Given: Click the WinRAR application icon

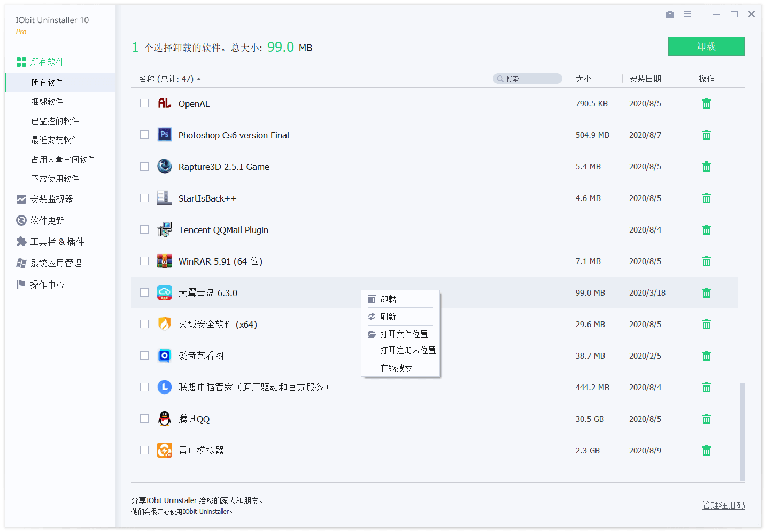Looking at the screenshot, I should [165, 261].
